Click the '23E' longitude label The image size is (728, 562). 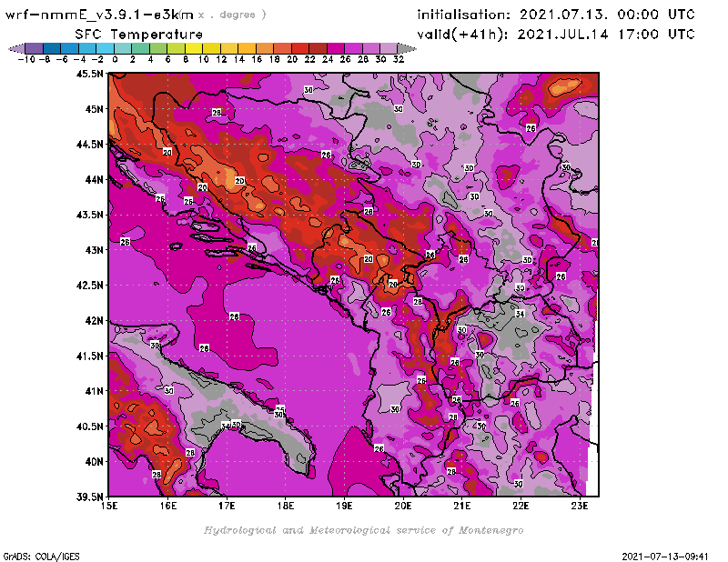coord(580,506)
